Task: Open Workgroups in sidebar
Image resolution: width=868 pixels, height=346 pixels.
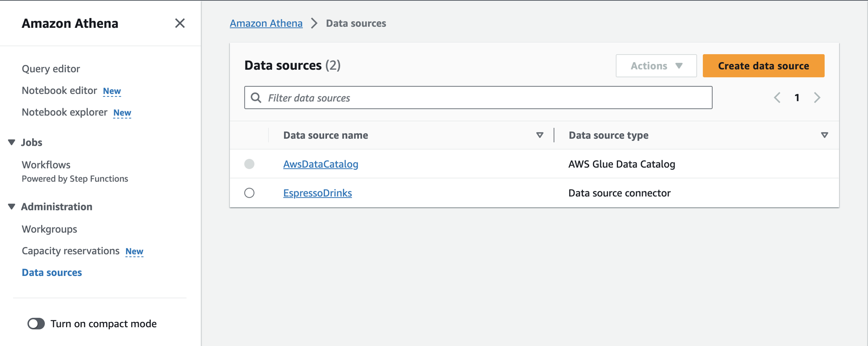Action: click(x=49, y=229)
